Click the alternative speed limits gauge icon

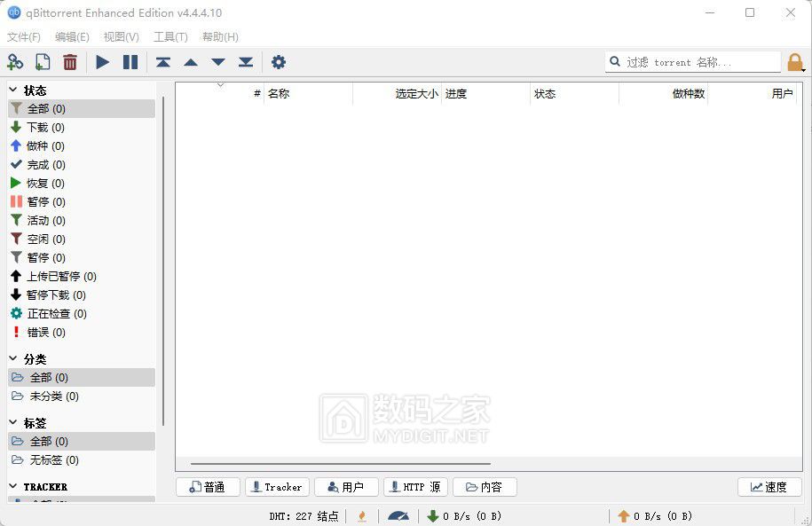click(x=398, y=515)
